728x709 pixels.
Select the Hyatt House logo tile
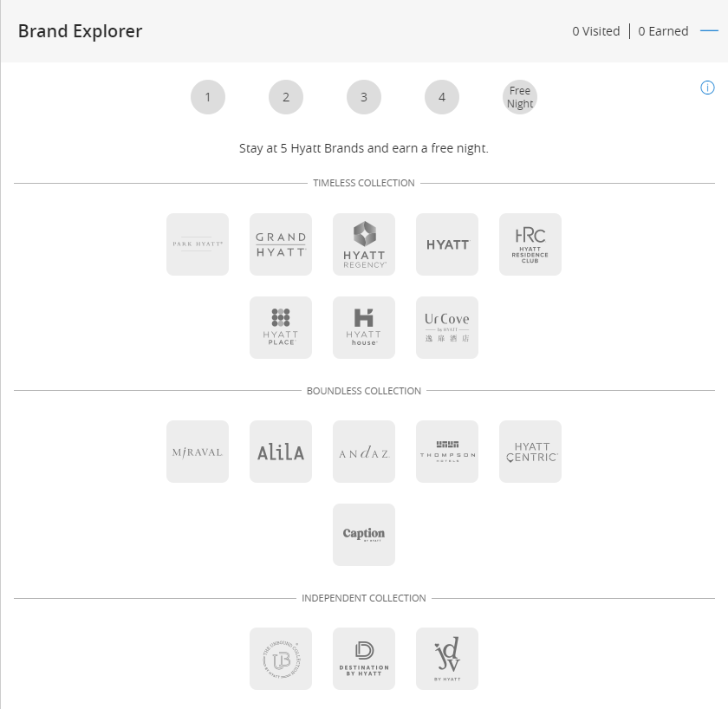pos(364,328)
